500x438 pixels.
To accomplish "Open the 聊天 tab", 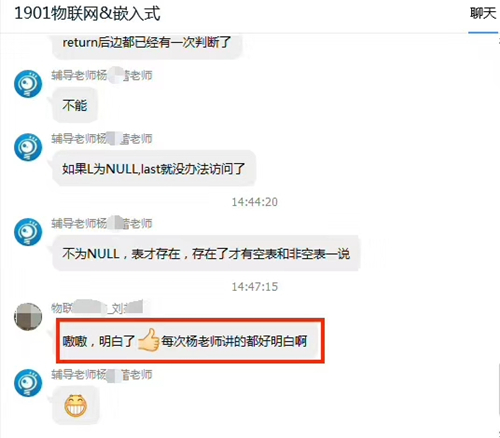I will pyautogui.click(x=483, y=14).
